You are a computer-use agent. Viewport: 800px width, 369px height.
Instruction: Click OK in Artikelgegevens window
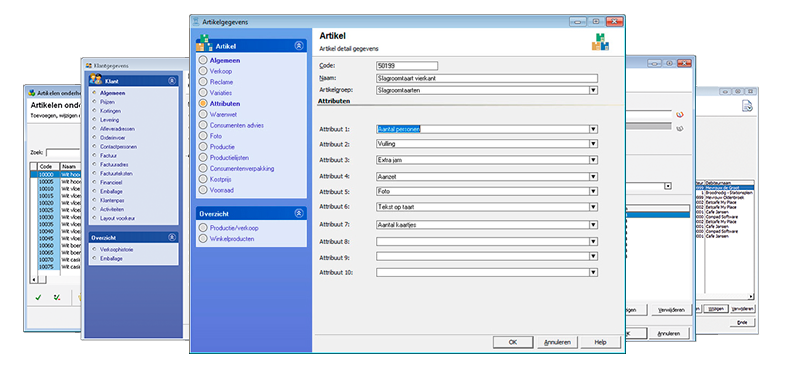(513, 342)
